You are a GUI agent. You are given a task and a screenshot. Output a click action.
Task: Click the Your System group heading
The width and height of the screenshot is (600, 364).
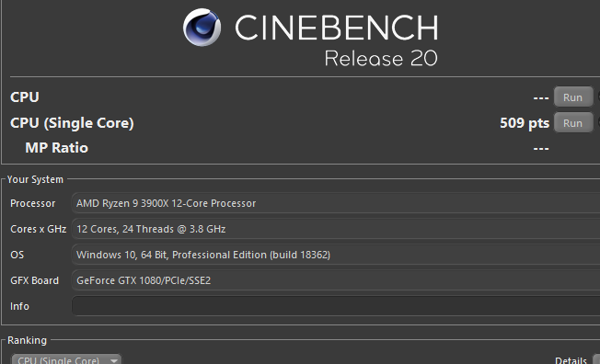tap(35, 179)
